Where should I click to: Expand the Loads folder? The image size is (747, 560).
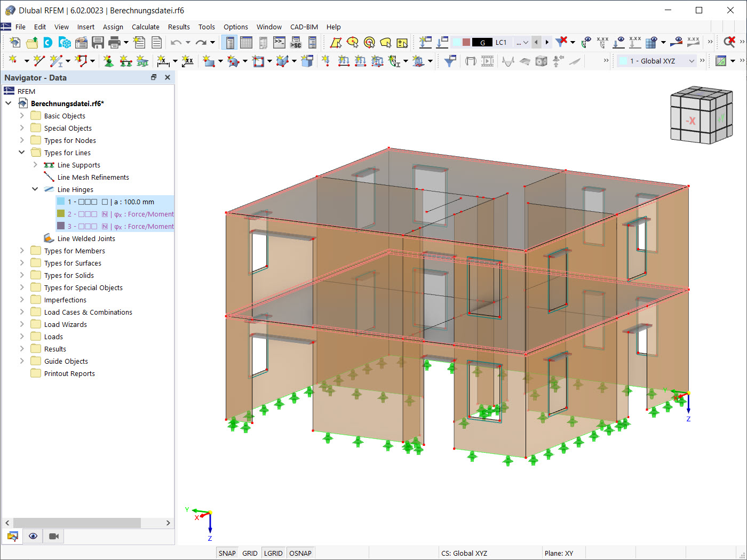coord(22,337)
